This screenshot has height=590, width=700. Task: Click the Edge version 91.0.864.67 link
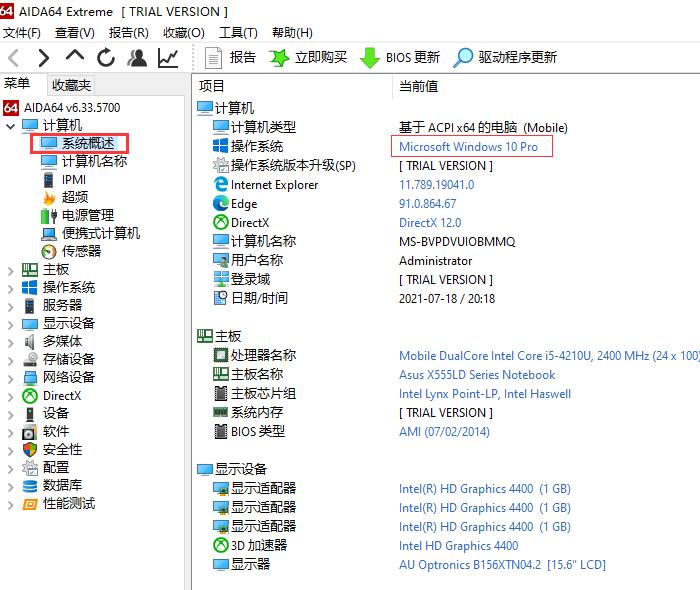point(428,204)
